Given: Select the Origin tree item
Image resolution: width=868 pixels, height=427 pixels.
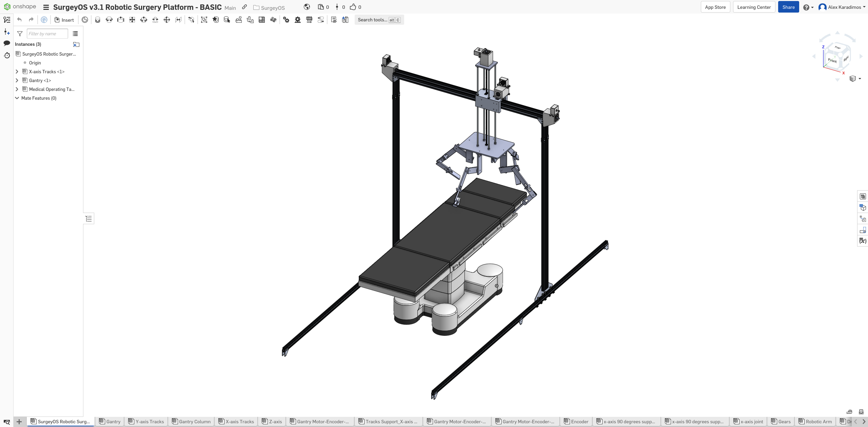Looking at the screenshot, I should point(35,63).
